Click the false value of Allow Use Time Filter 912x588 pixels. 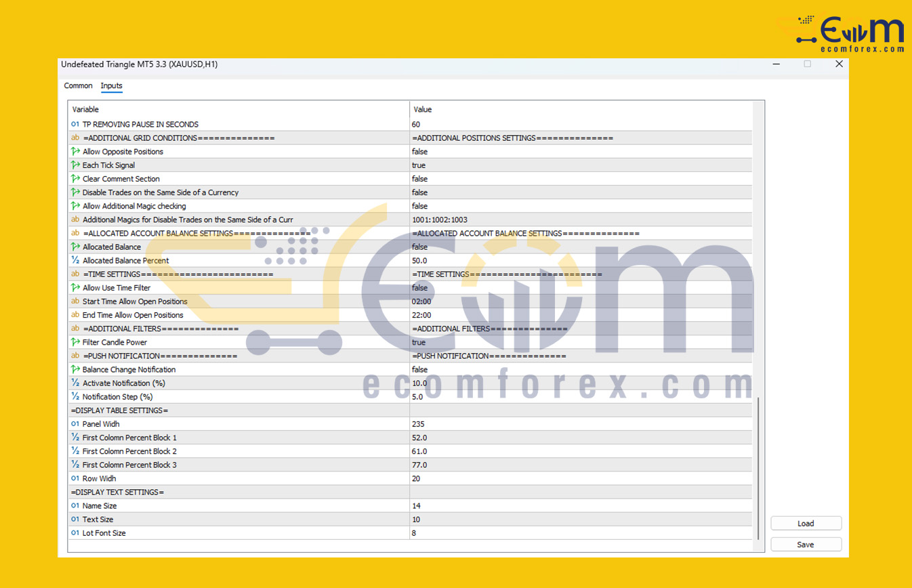(x=419, y=288)
